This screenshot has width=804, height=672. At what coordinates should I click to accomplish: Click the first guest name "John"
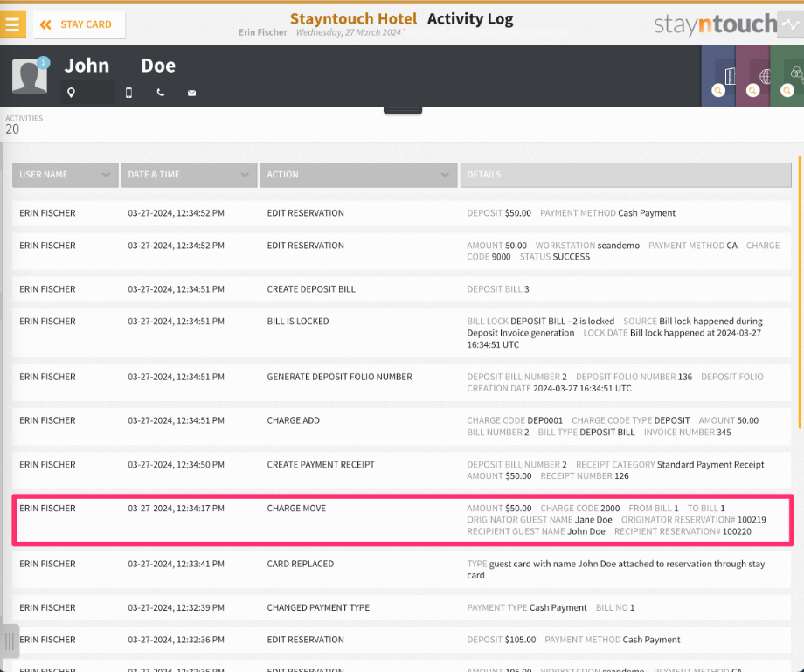(x=87, y=66)
